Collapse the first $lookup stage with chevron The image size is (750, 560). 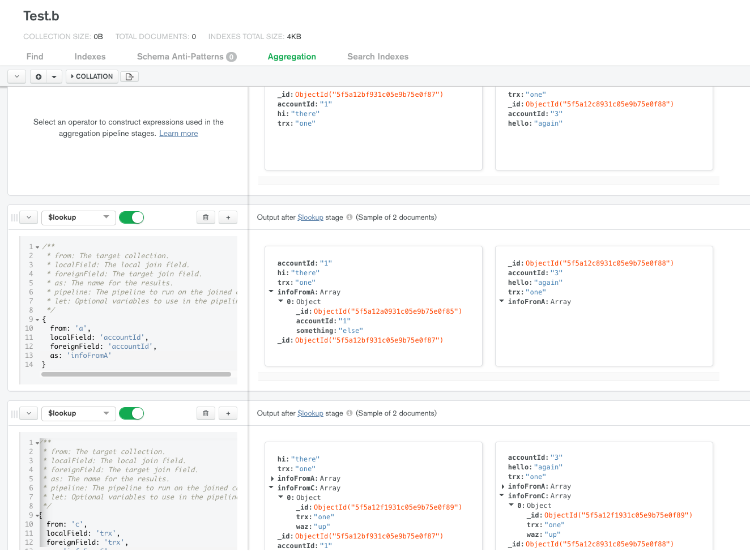point(29,217)
